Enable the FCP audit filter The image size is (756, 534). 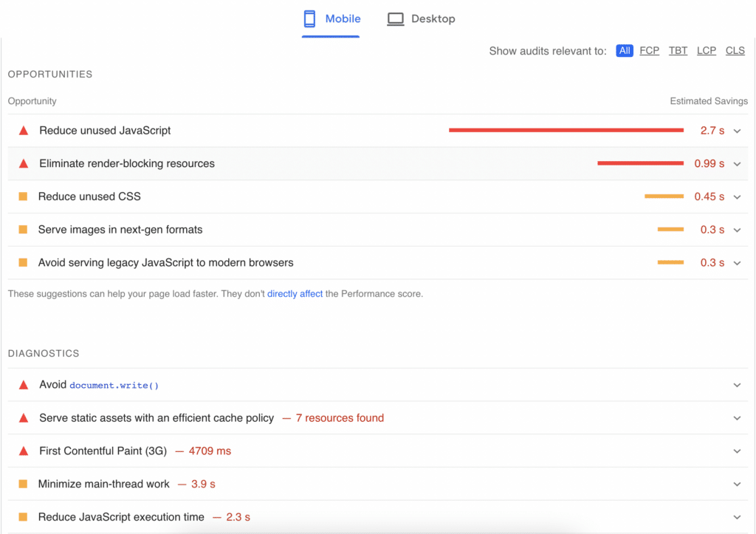point(649,50)
